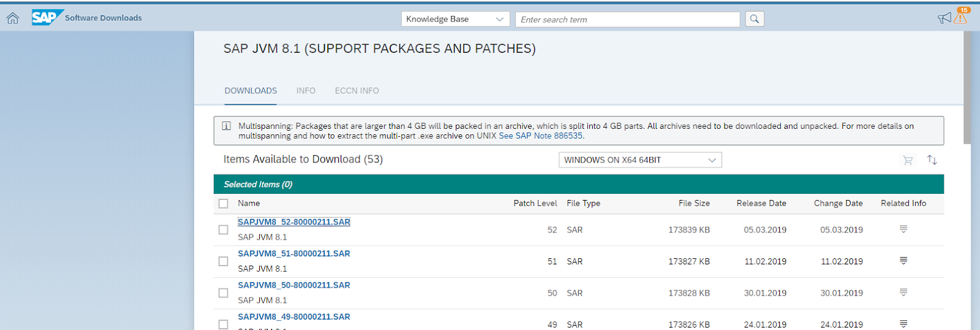Go to the home page icon
Image resolution: width=980 pixels, height=330 pixels.
tap(13, 18)
